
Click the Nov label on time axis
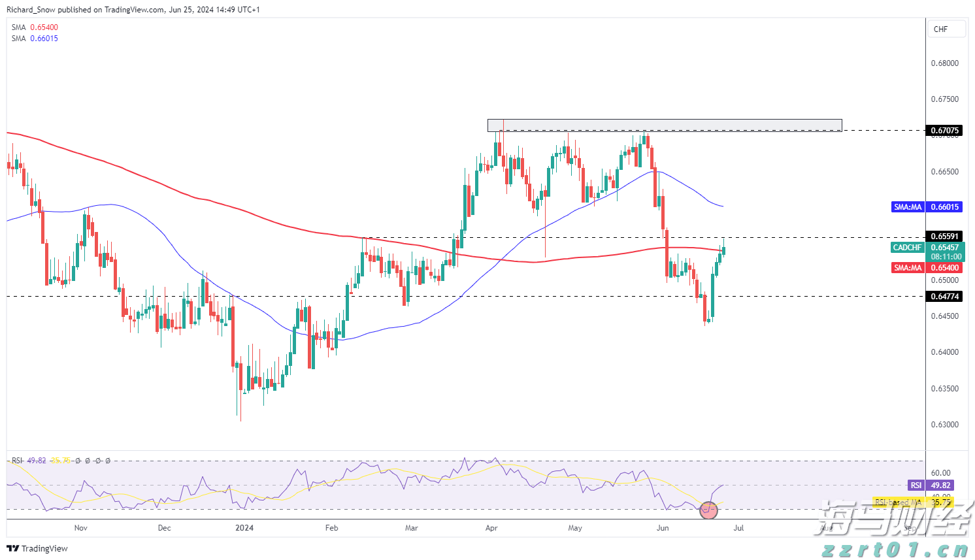tap(81, 528)
